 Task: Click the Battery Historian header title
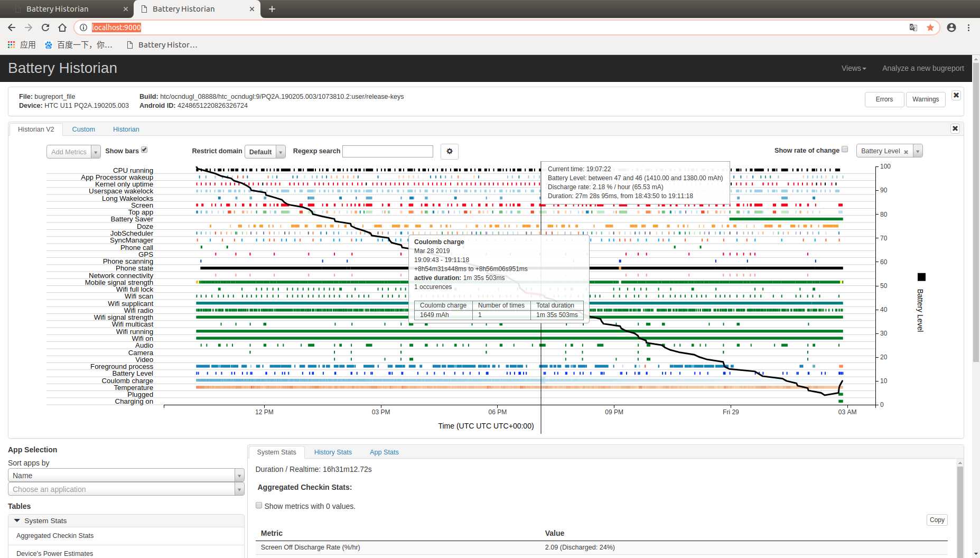(62, 68)
